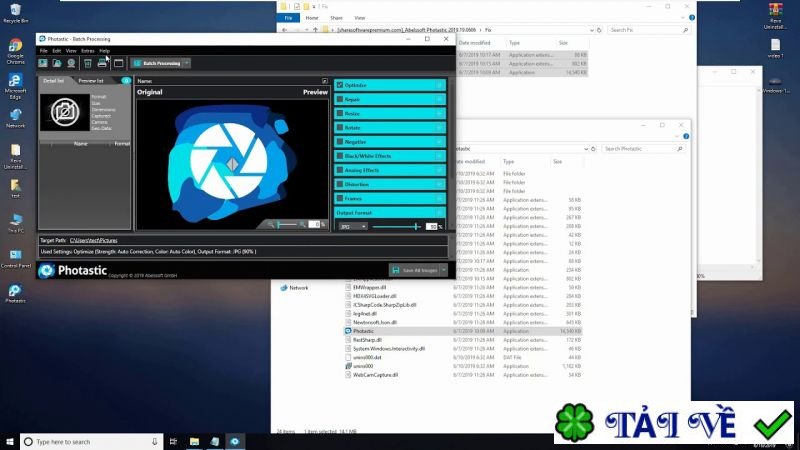Uncheck the Optimize checkbox

click(340, 85)
